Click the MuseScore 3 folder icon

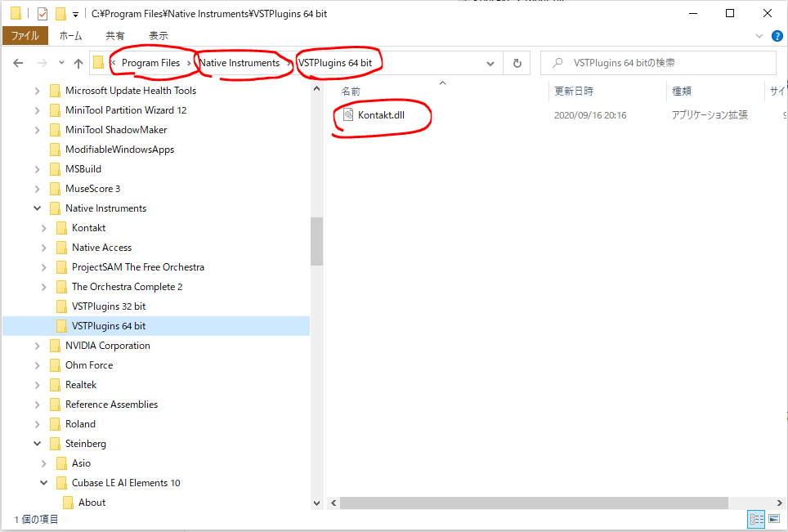point(56,189)
